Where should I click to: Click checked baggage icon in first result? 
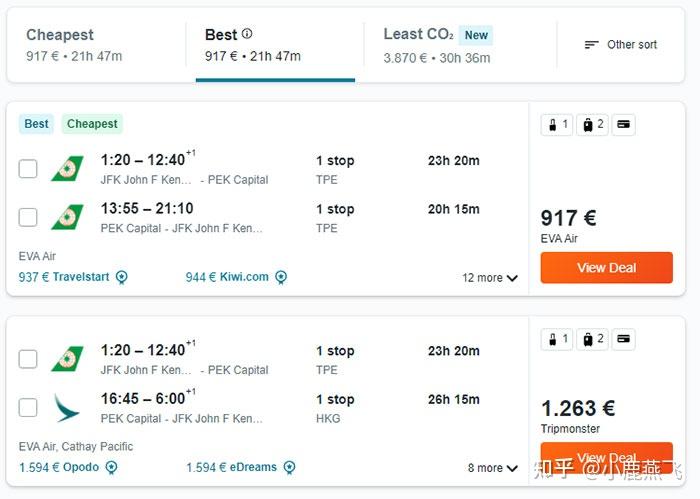(x=592, y=125)
